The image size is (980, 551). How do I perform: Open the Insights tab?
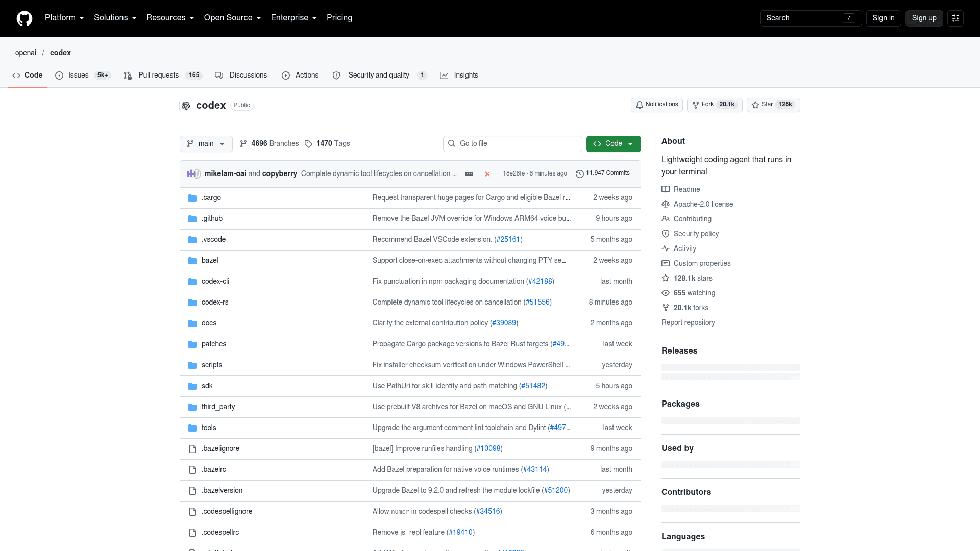tap(459, 76)
